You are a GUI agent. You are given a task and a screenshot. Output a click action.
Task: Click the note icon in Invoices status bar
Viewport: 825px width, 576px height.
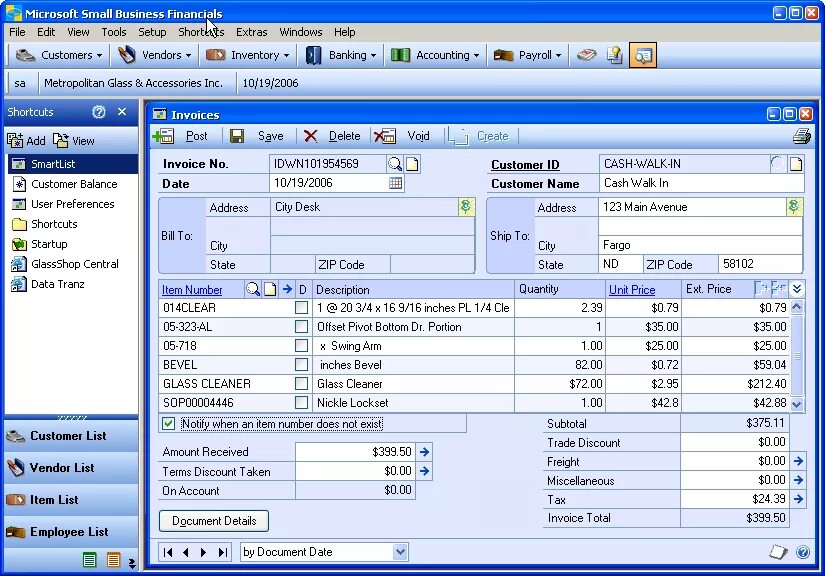tap(778, 552)
